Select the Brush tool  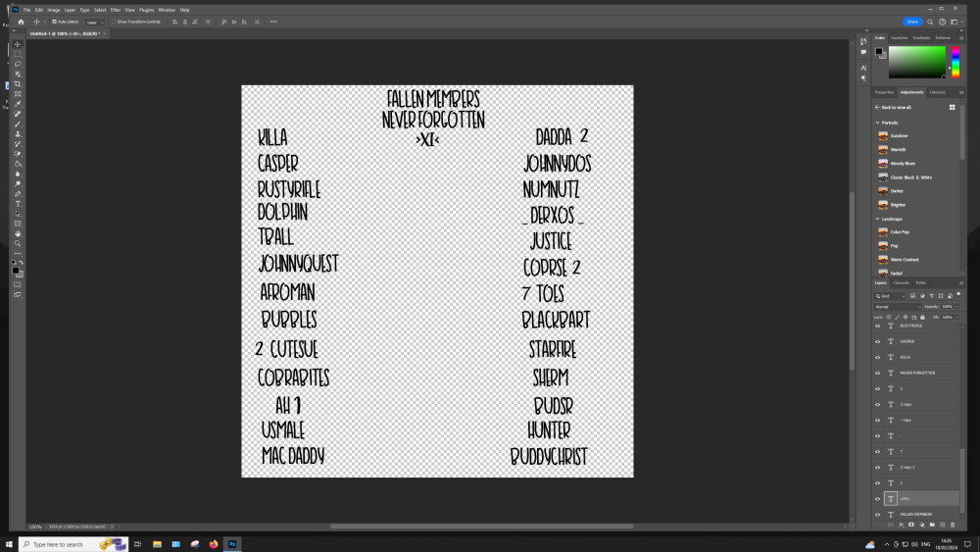tap(18, 125)
